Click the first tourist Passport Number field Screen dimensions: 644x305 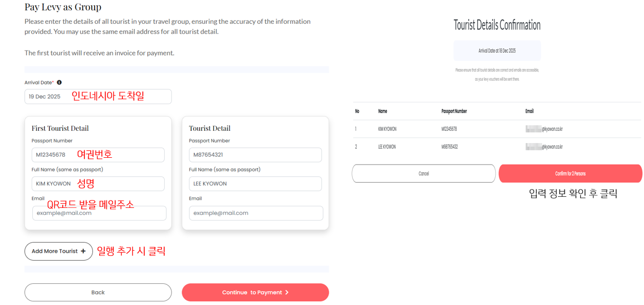[98, 155]
